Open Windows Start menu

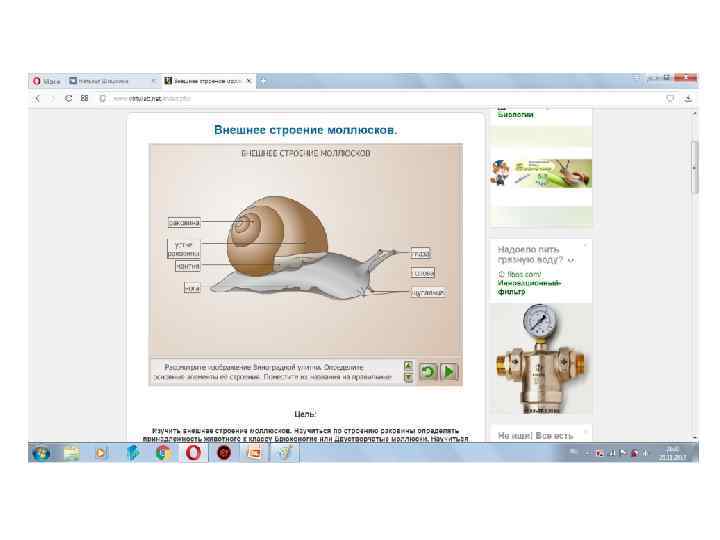coord(41,453)
